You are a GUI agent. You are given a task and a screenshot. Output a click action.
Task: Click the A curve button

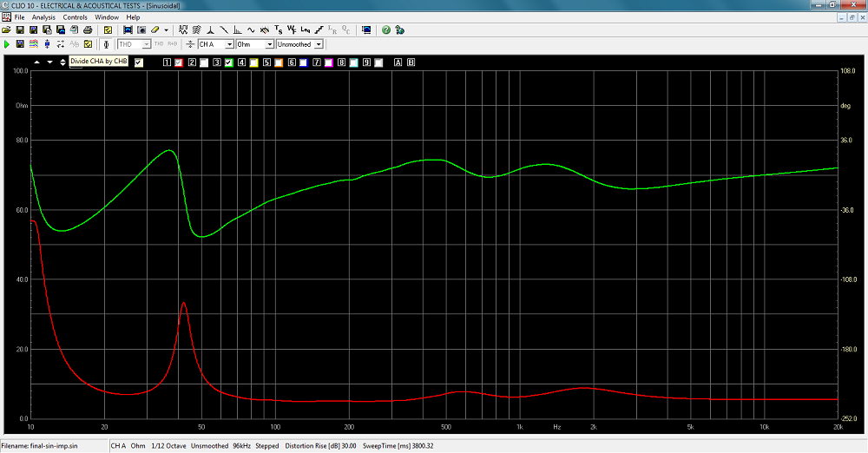[398, 62]
